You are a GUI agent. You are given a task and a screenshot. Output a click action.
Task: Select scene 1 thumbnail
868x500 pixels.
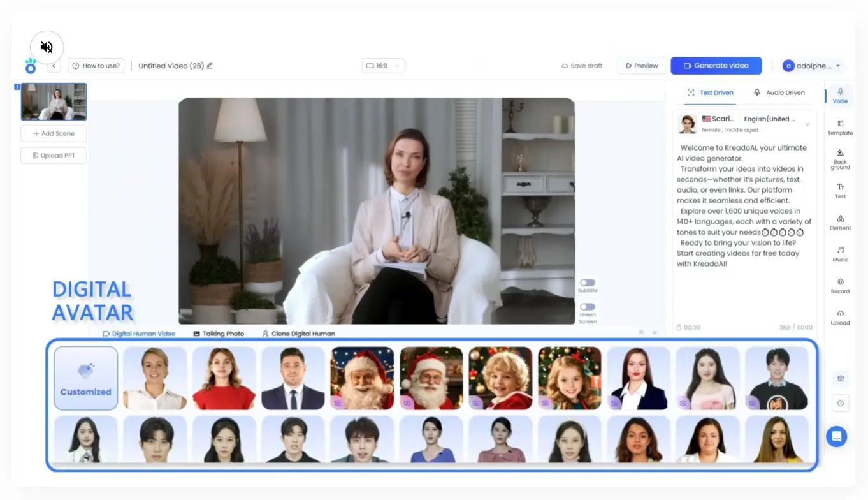(x=54, y=101)
